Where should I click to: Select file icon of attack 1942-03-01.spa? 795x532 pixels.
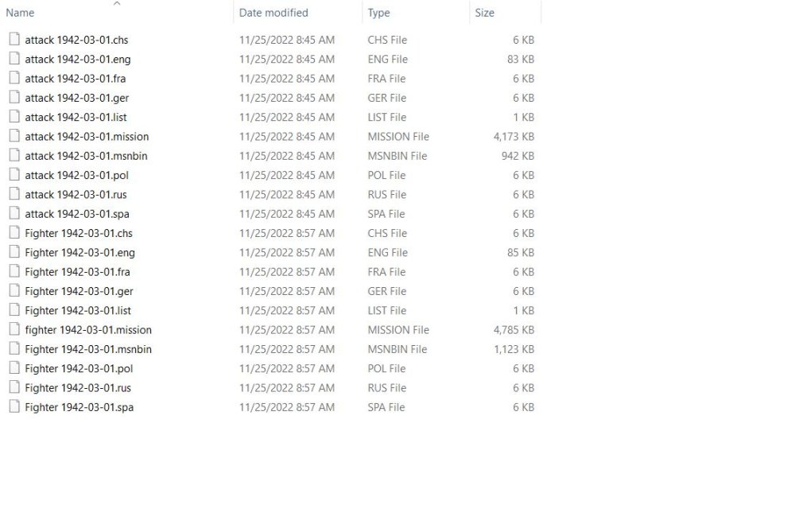[14, 213]
